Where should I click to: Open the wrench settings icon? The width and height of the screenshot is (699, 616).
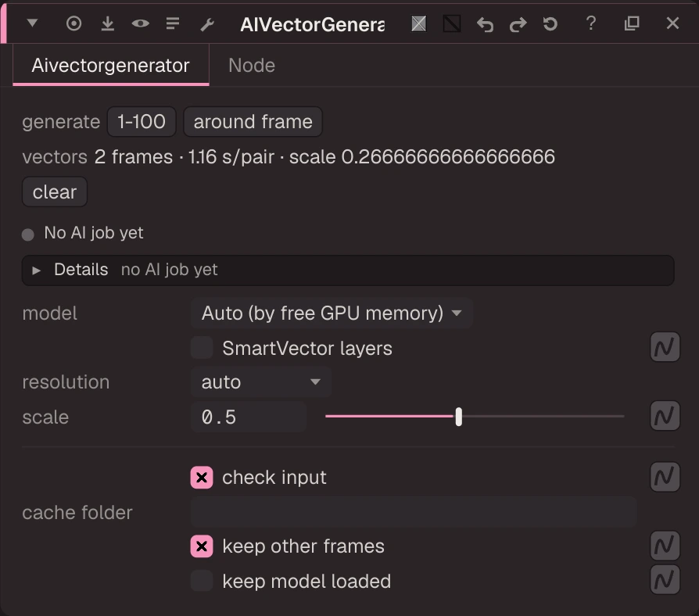207,24
